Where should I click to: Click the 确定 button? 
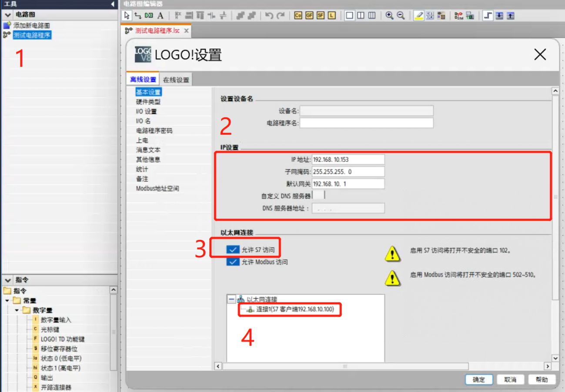click(478, 379)
